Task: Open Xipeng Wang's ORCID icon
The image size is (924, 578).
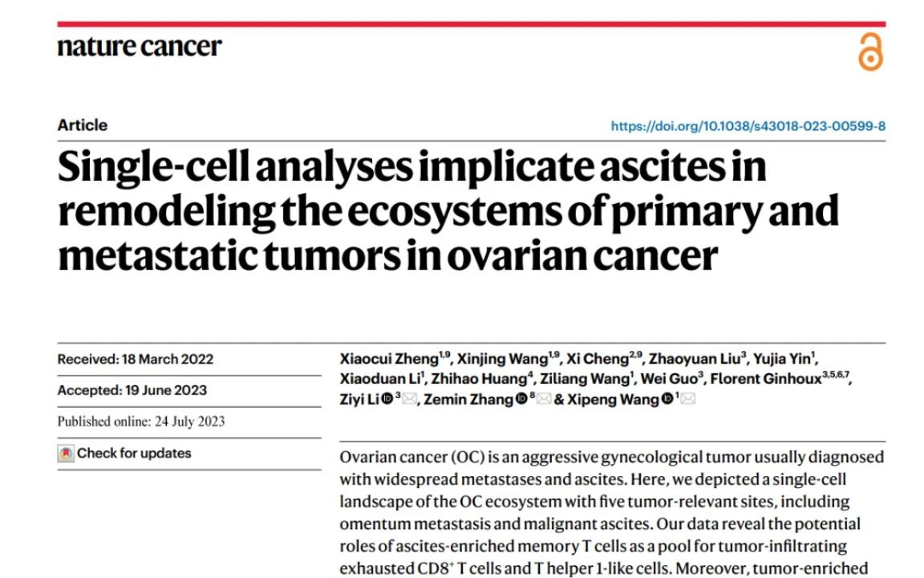Action: pyautogui.click(x=667, y=399)
